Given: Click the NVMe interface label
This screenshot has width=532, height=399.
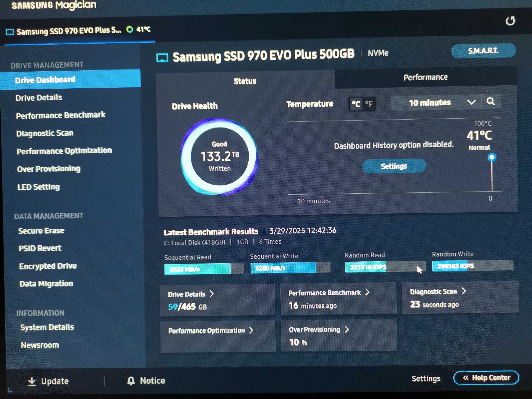Looking at the screenshot, I should coord(378,53).
